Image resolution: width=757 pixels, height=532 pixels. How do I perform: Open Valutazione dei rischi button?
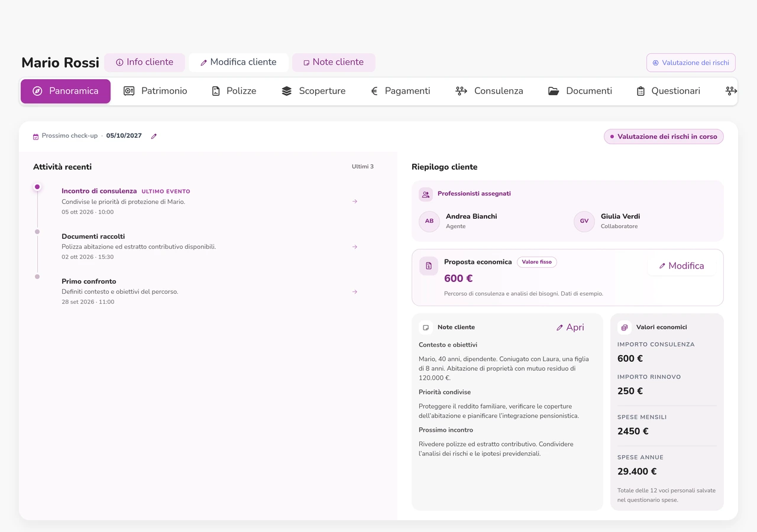[x=691, y=63]
